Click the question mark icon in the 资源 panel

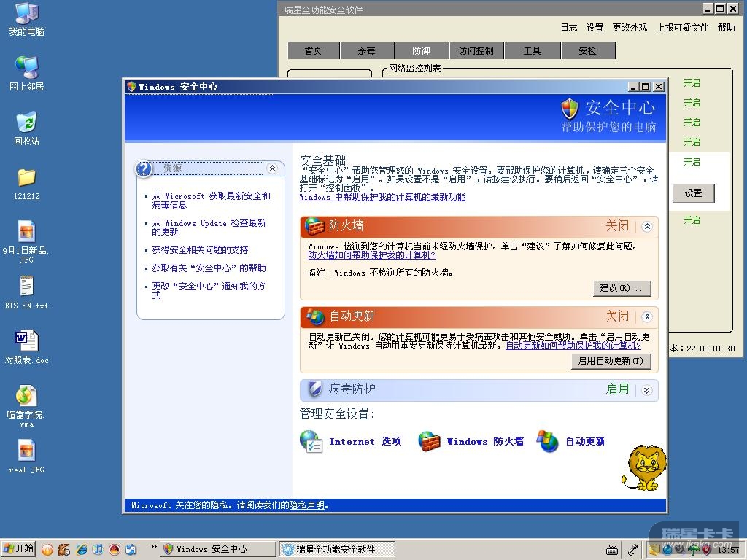[x=144, y=169]
